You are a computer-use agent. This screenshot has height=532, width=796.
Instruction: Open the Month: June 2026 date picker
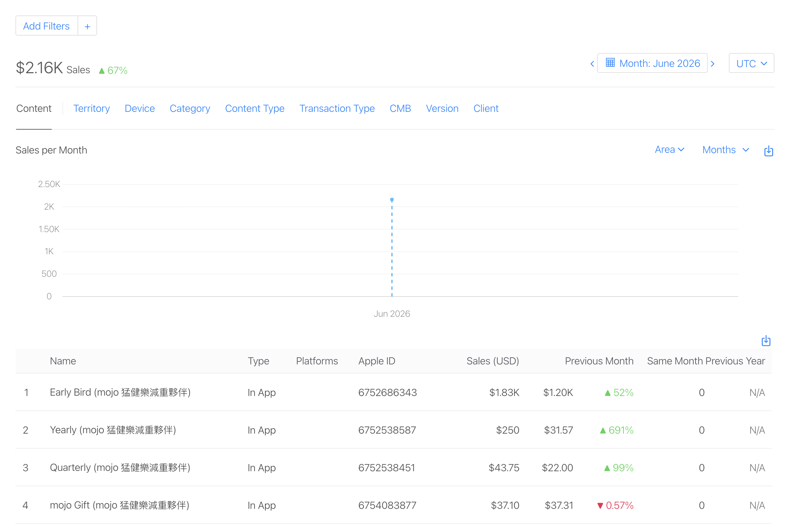tap(652, 63)
